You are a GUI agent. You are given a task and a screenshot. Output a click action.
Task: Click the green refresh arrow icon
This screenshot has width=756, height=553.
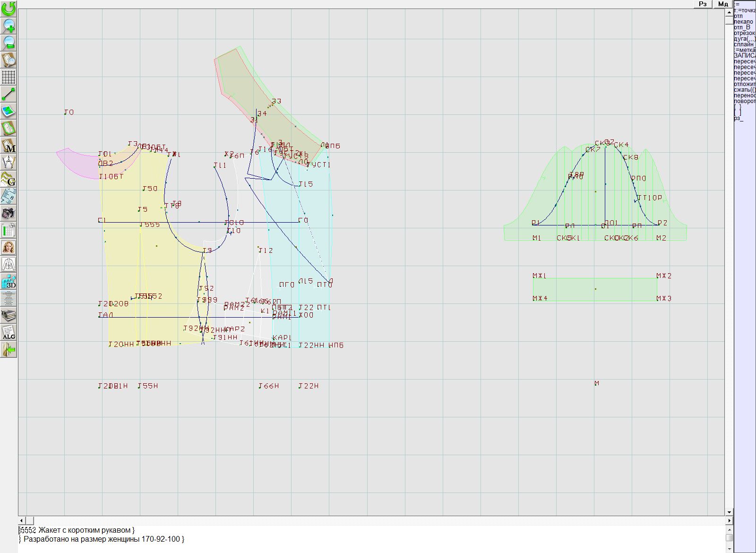tap(9, 8)
